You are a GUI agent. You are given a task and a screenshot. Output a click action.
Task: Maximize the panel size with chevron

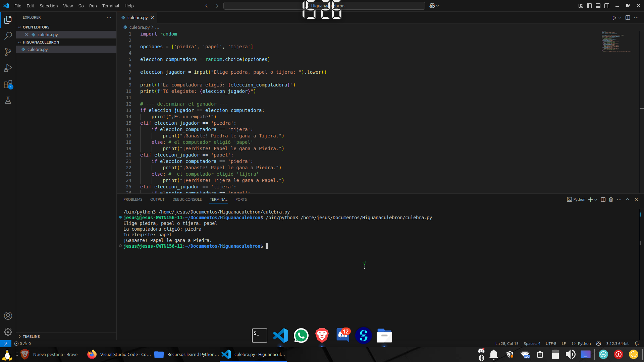point(628,199)
